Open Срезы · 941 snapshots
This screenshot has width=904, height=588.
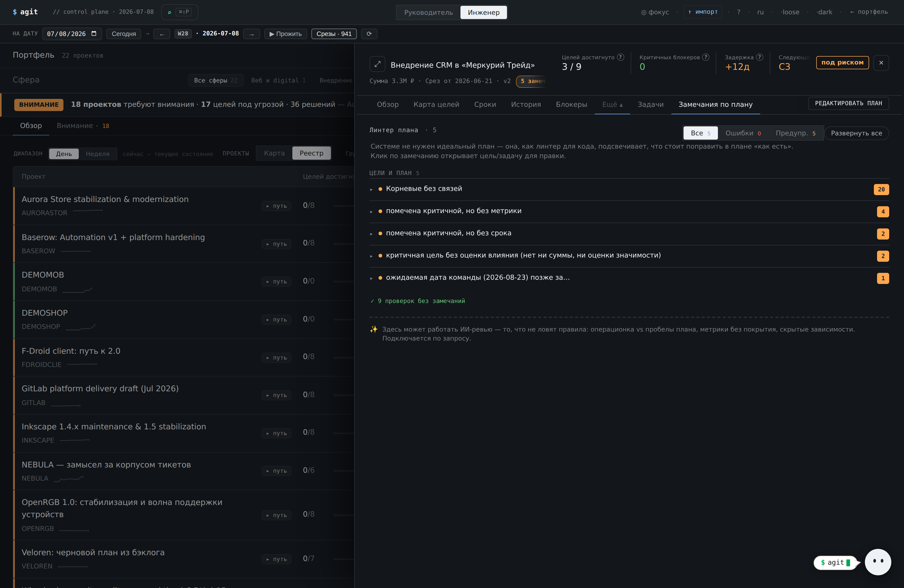click(x=334, y=34)
